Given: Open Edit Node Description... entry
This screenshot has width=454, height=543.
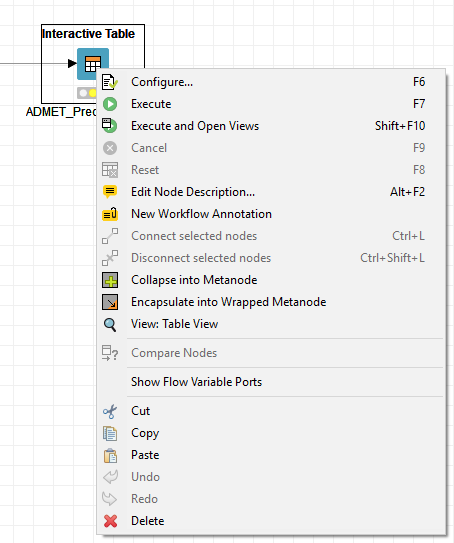Looking at the screenshot, I should 271,192.
